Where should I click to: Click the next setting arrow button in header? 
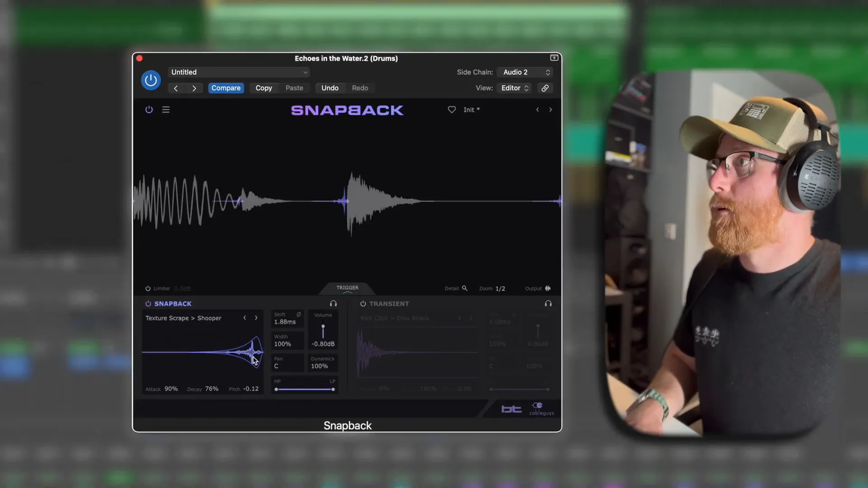pyautogui.click(x=194, y=88)
